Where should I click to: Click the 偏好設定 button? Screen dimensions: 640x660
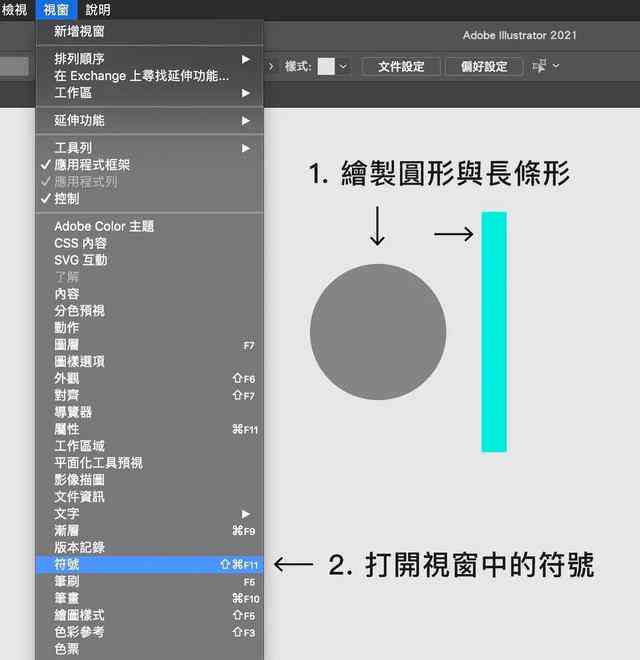tap(484, 67)
